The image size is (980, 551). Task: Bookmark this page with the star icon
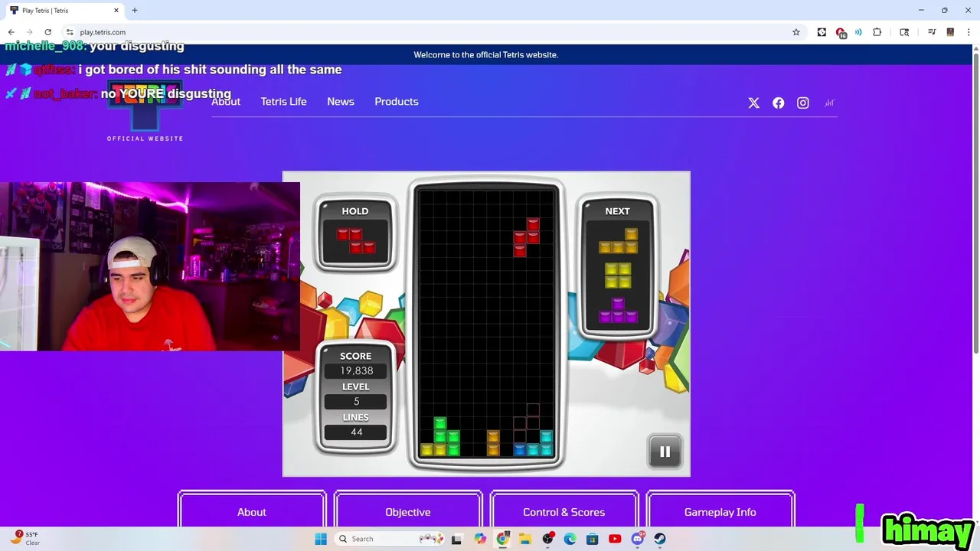coord(796,32)
